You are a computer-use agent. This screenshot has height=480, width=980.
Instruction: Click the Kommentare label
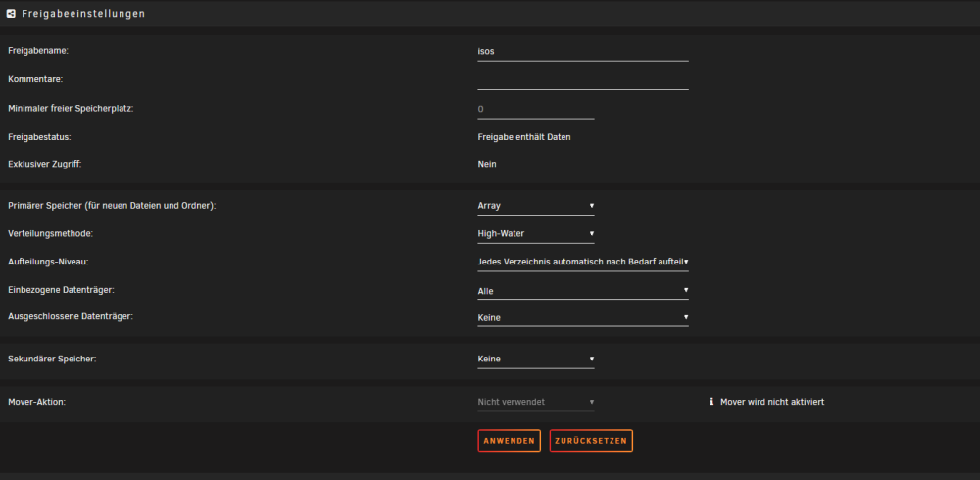(35, 79)
